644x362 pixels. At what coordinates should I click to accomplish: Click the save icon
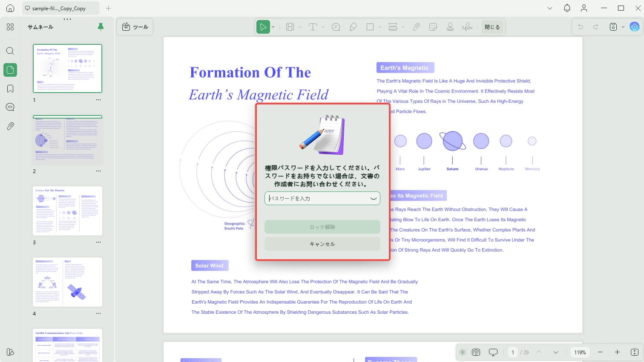coord(613,27)
